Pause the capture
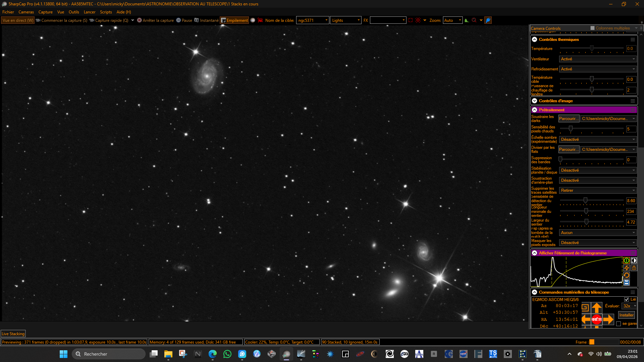Screen dimensions: 644x362 [x=184, y=20]
